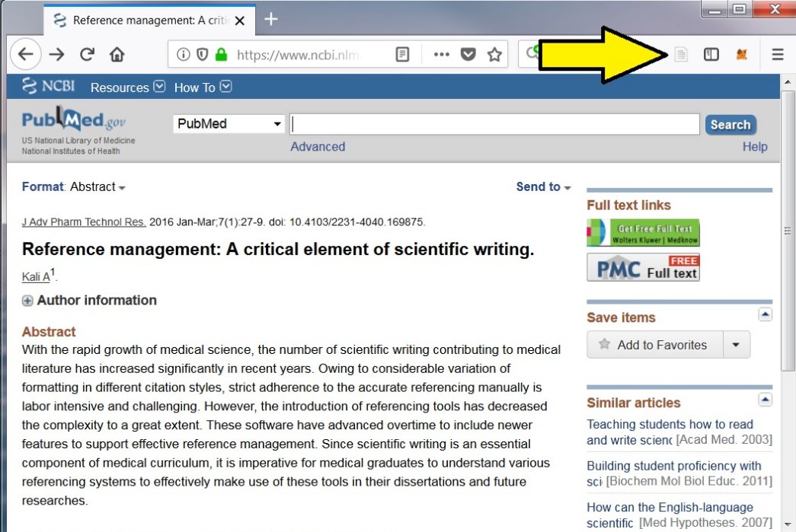Toggle Reader View in the address bar
Screen dimensions: 796x532
point(401,54)
